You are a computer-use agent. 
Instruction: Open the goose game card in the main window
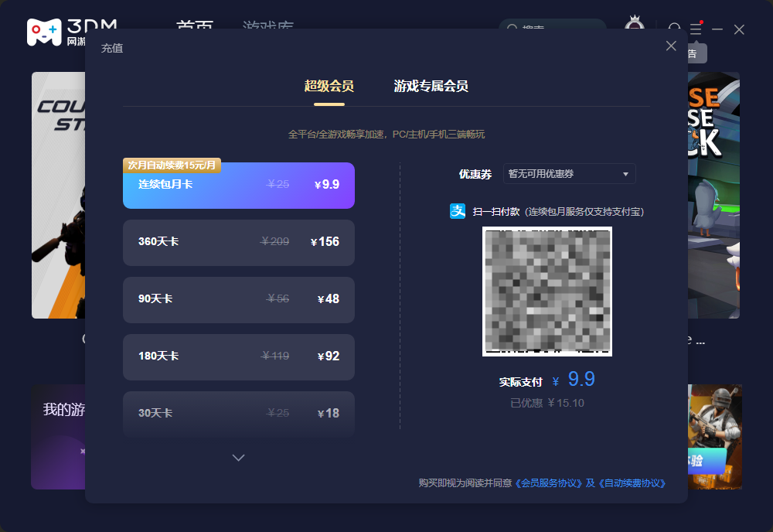click(x=713, y=196)
